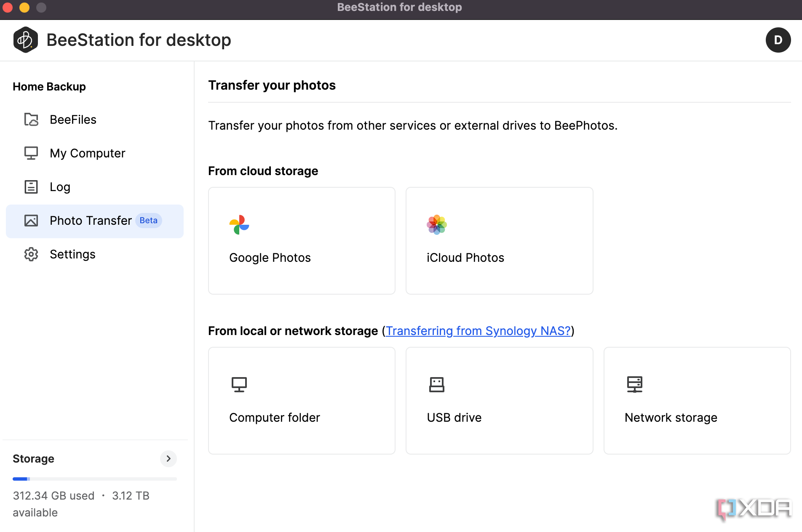Open BeeFiles in the sidebar
This screenshot has width=802, height=532.
[x=95, y=120]
